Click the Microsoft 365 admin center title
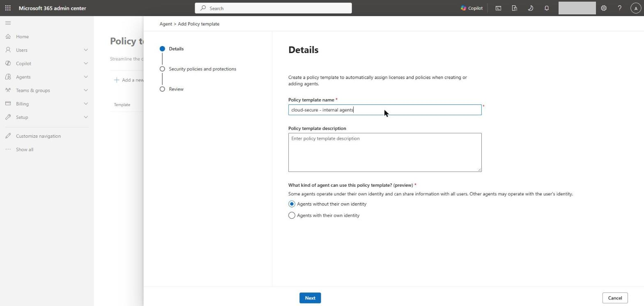 tap(52, 8)
